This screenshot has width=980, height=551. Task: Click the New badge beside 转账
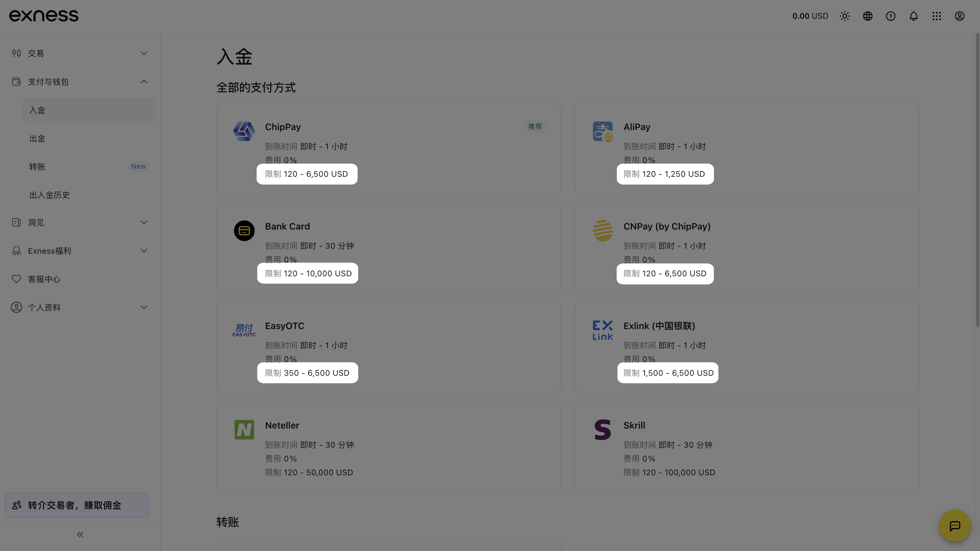(x=138, y=166)
